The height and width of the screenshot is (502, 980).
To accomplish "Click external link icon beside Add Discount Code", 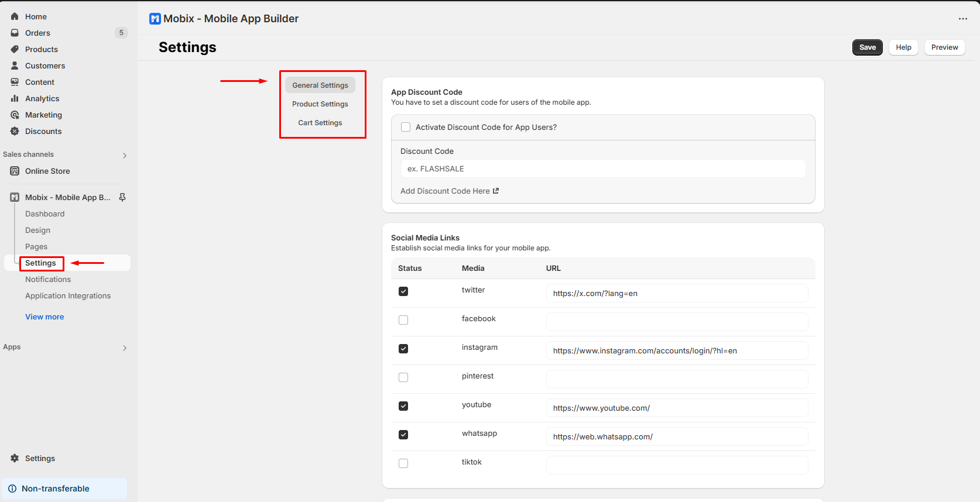I will (x=496, y=191).
